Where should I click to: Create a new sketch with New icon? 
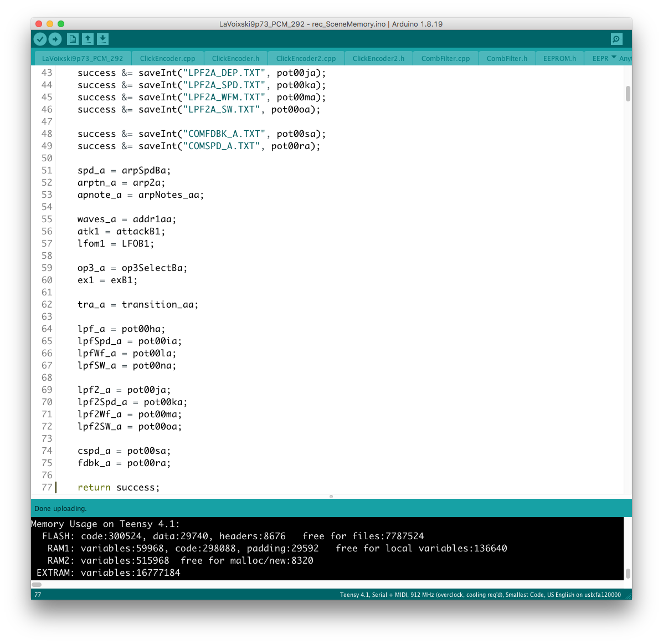pyautogui.click(x=73, y=39)
